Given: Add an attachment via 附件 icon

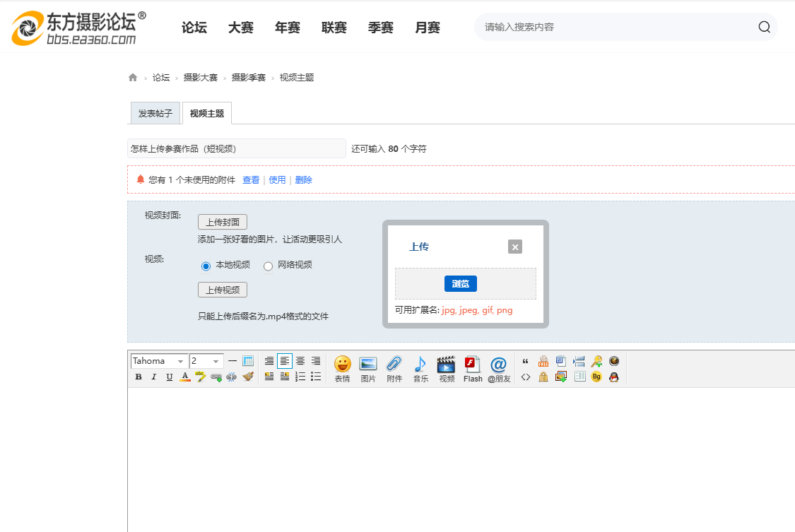Looking at the screenshot, I should (x=394, y=369).
